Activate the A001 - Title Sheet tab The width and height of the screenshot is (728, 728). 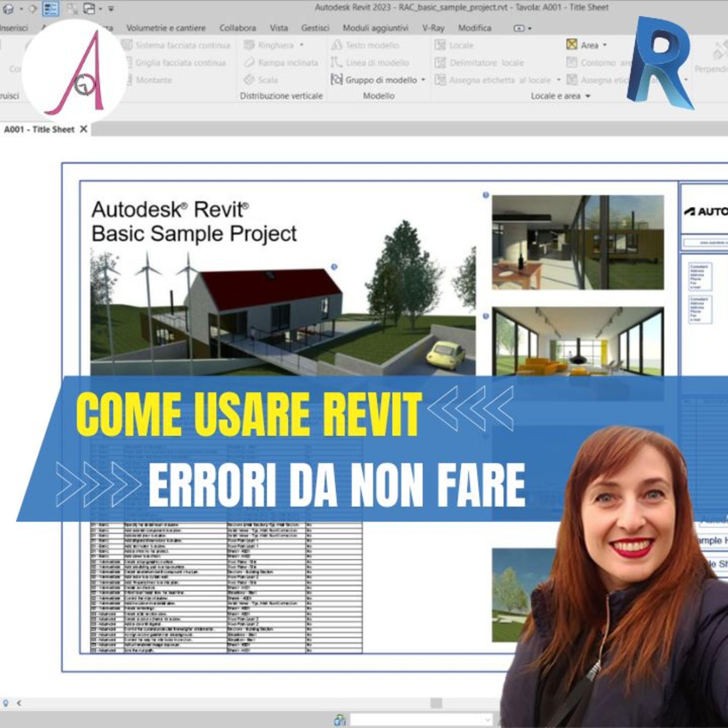click(39, 129)
